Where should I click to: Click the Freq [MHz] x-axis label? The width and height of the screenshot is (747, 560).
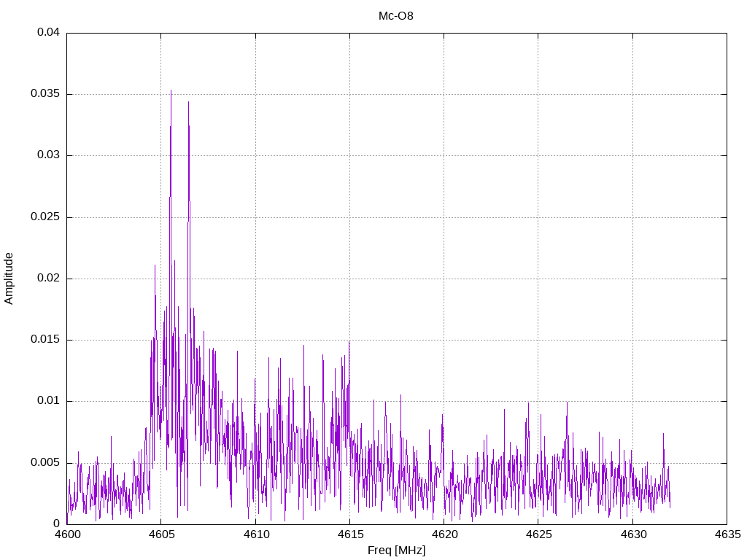coord(396,551)
